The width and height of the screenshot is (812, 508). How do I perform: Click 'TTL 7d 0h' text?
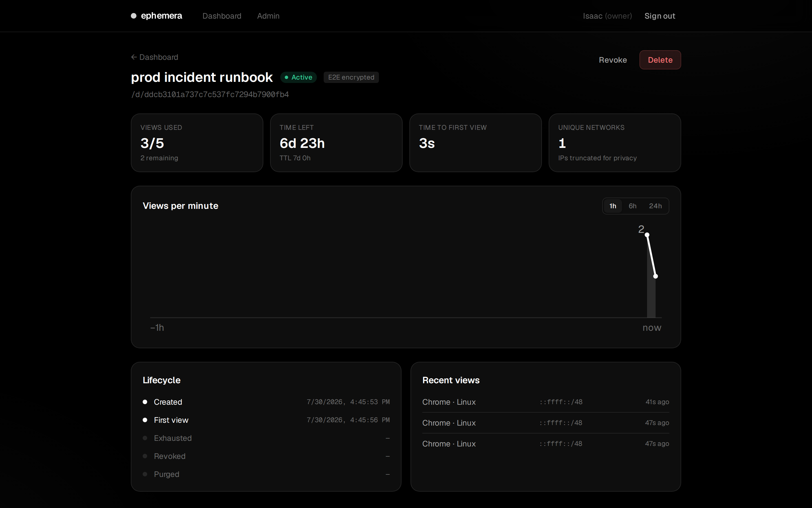tap(295, 158)
